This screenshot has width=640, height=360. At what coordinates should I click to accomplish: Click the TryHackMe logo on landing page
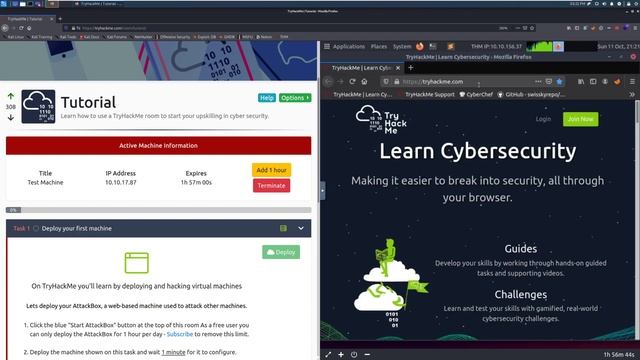point(381,120)
